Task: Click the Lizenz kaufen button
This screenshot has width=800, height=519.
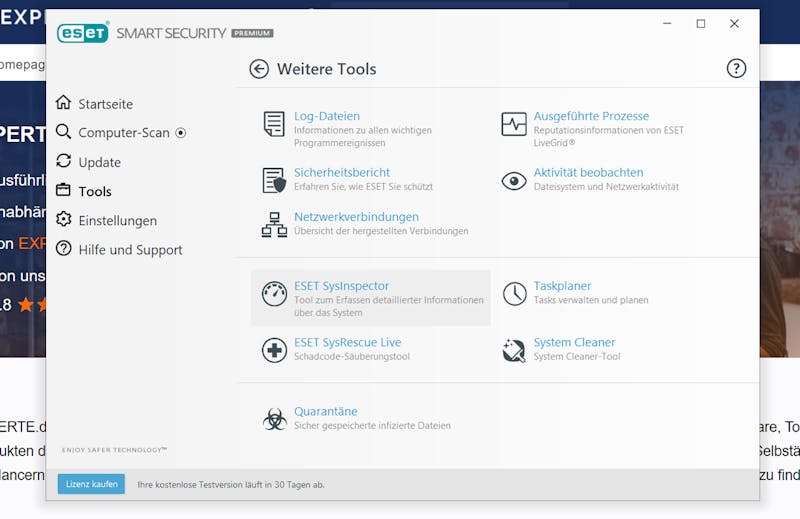Action: 91,484
